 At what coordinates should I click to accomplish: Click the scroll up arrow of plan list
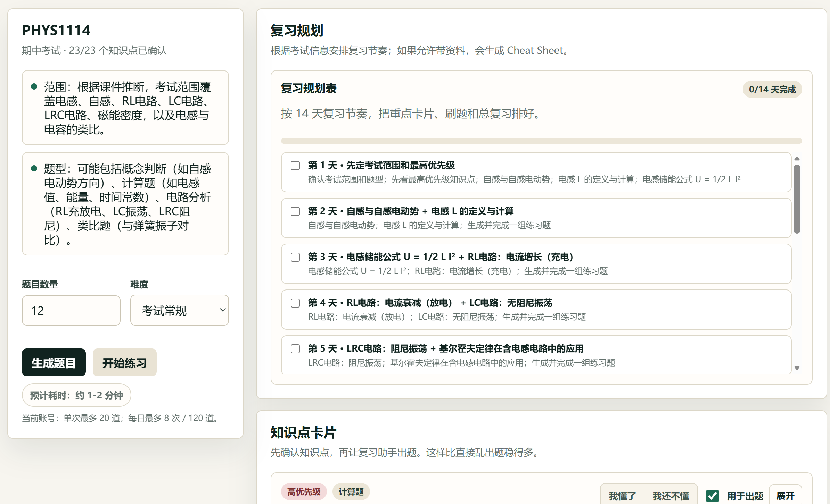pyautogui.click(x=797, y=159)
